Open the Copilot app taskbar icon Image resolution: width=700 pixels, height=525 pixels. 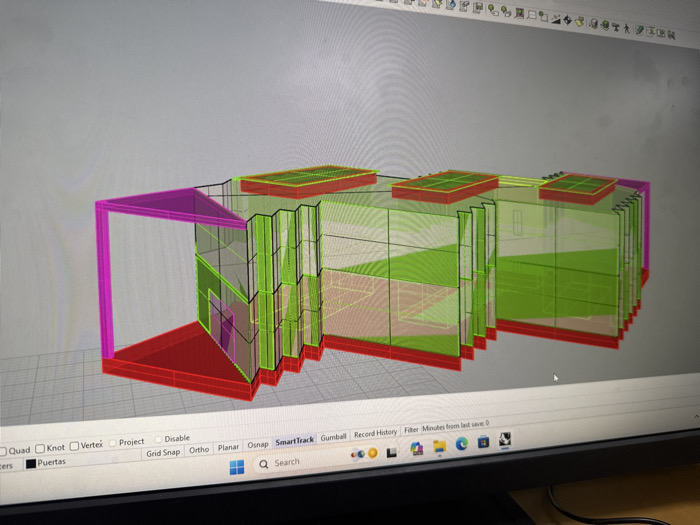point(417,449)
